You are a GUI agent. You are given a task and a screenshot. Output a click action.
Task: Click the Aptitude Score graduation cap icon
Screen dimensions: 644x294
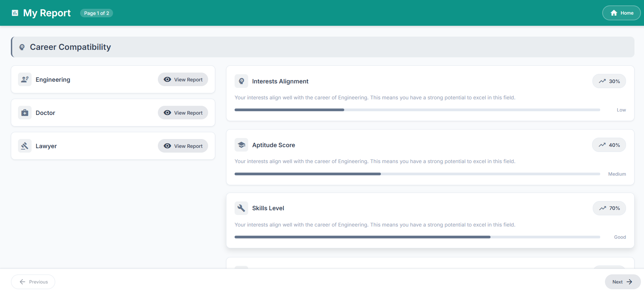(x=241, y=145)
